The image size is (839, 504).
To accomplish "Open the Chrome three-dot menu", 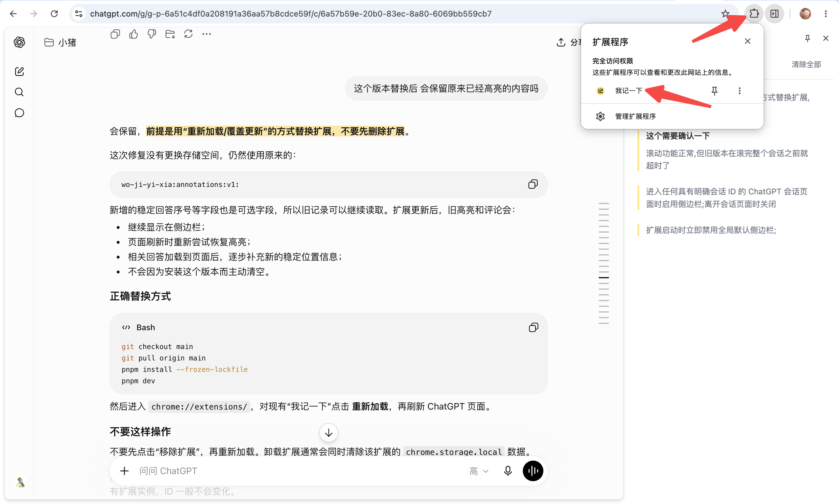I will pos(826,14).
